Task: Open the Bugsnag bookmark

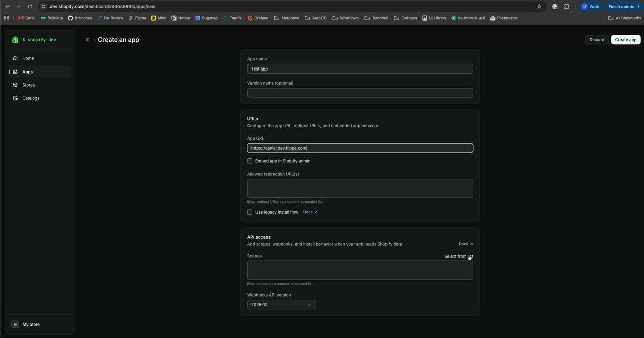Action: click(207, 18)
